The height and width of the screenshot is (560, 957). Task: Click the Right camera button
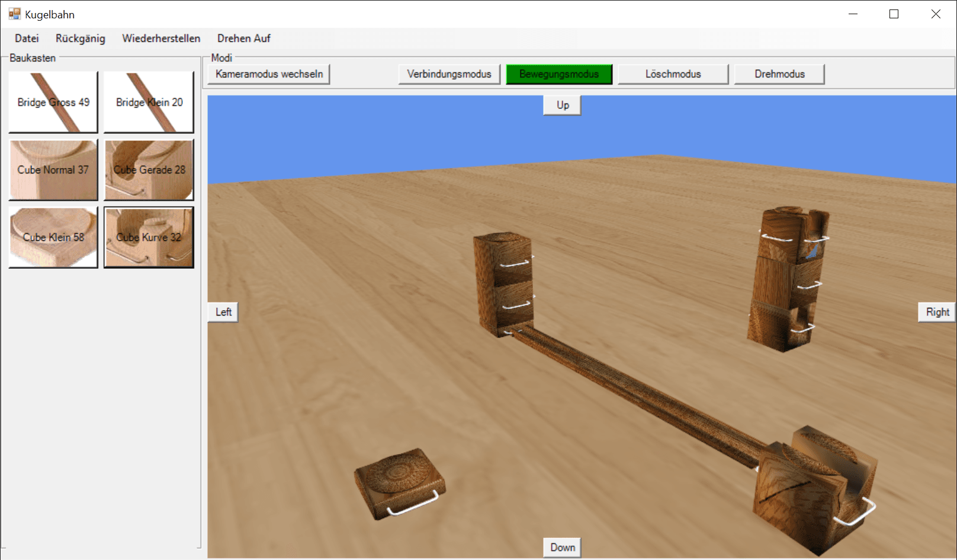tap(936, 312)
